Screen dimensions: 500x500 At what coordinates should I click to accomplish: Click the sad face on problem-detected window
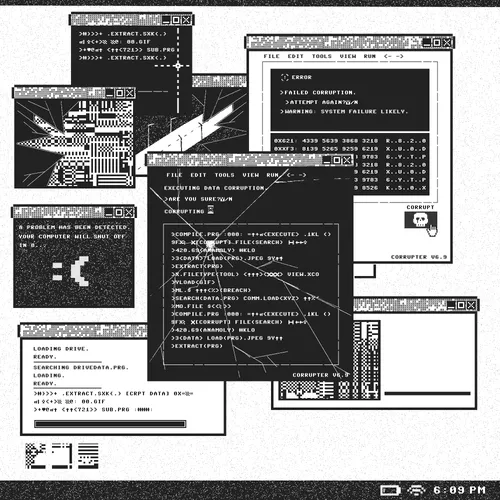click(x=71, y=271)
